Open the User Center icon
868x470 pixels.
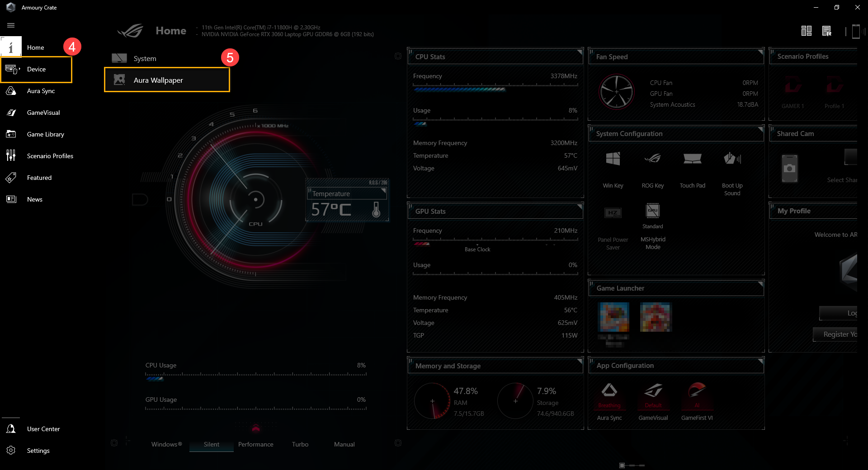coord(11,429)
